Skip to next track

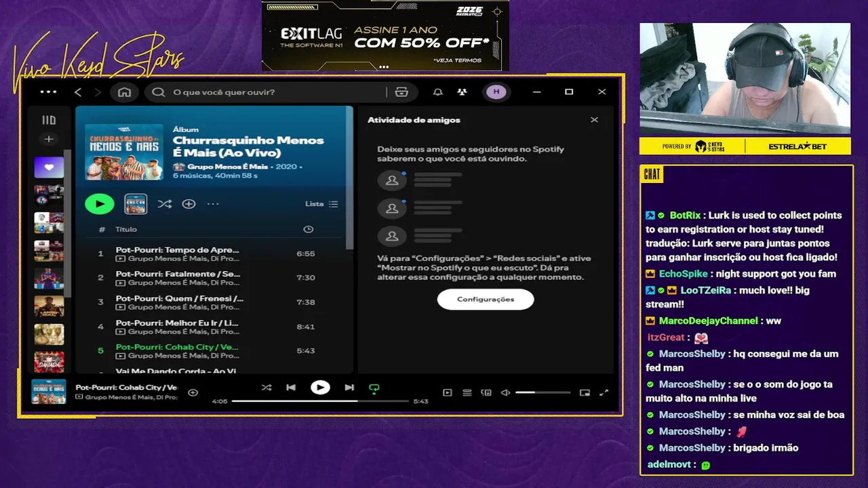point(349,388)
